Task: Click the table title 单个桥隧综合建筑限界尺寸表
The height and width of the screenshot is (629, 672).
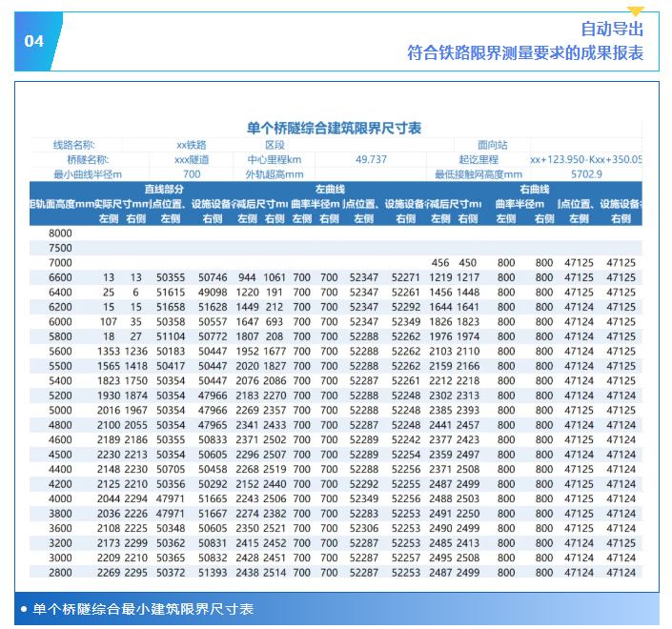Action: pos(334,128)
